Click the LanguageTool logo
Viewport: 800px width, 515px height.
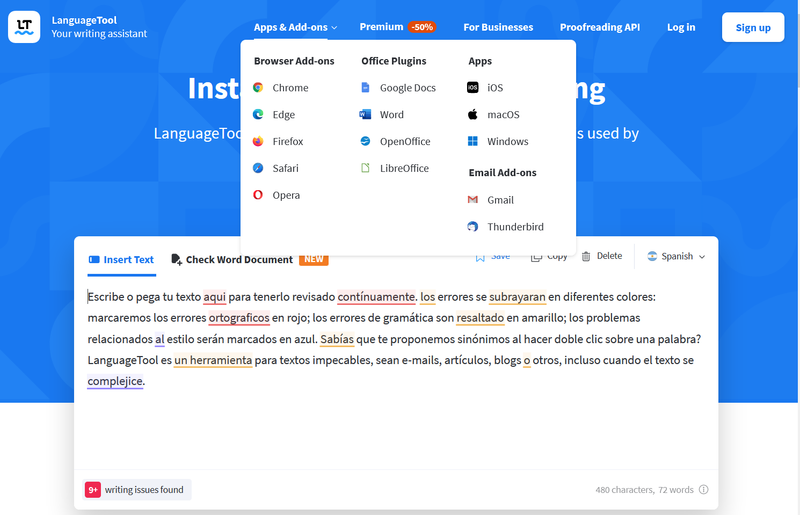click(24, 27)
